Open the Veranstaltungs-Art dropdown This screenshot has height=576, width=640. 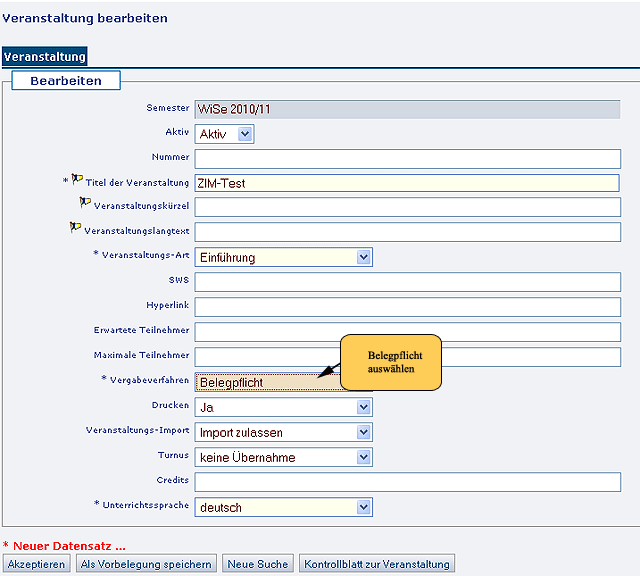284,258
